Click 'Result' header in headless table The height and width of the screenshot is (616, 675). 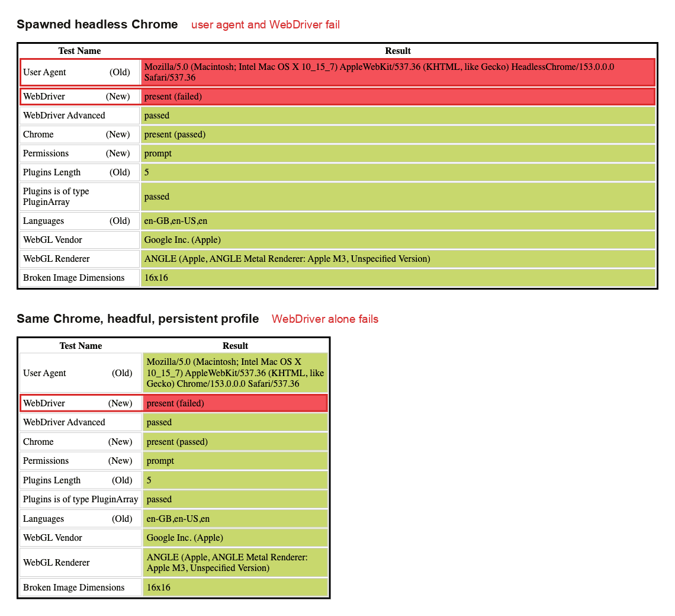[x=398, y=51]
